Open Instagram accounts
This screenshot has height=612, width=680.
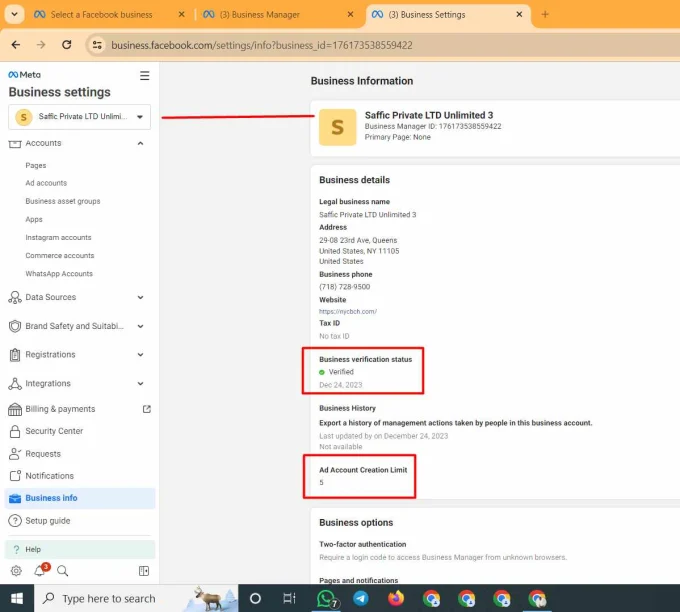click(58, 238)
